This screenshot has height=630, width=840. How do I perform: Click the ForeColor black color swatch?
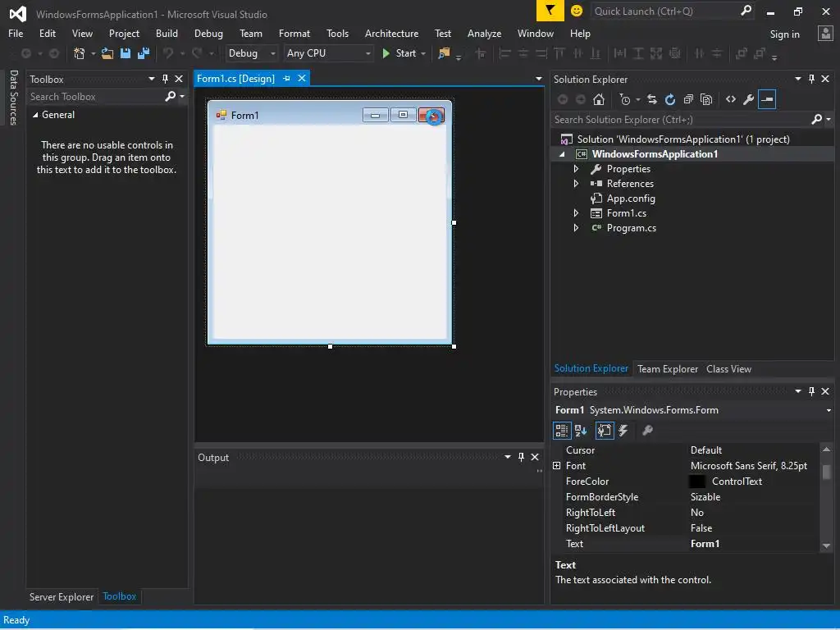click(x=696, y=481)
